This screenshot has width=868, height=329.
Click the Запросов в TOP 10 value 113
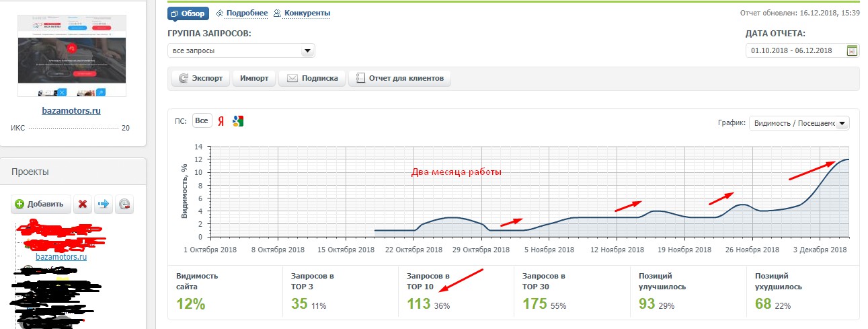point(418,304)
